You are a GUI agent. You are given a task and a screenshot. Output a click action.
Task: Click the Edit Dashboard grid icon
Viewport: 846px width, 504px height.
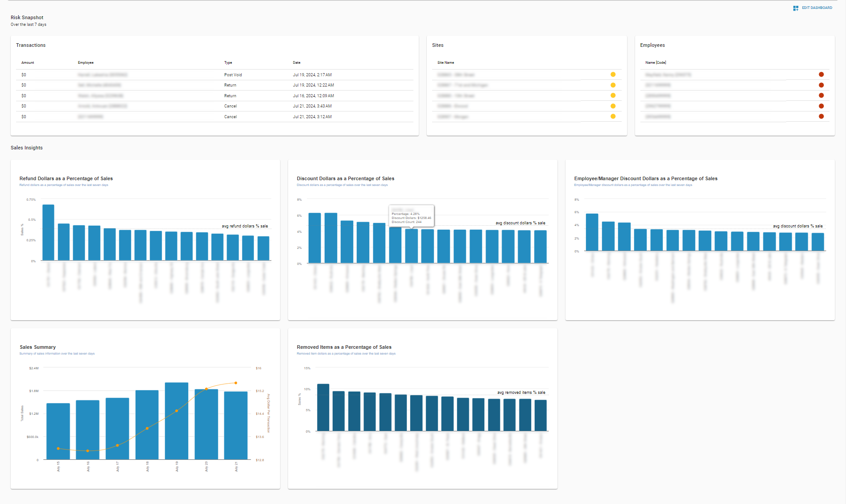point(795,8)
